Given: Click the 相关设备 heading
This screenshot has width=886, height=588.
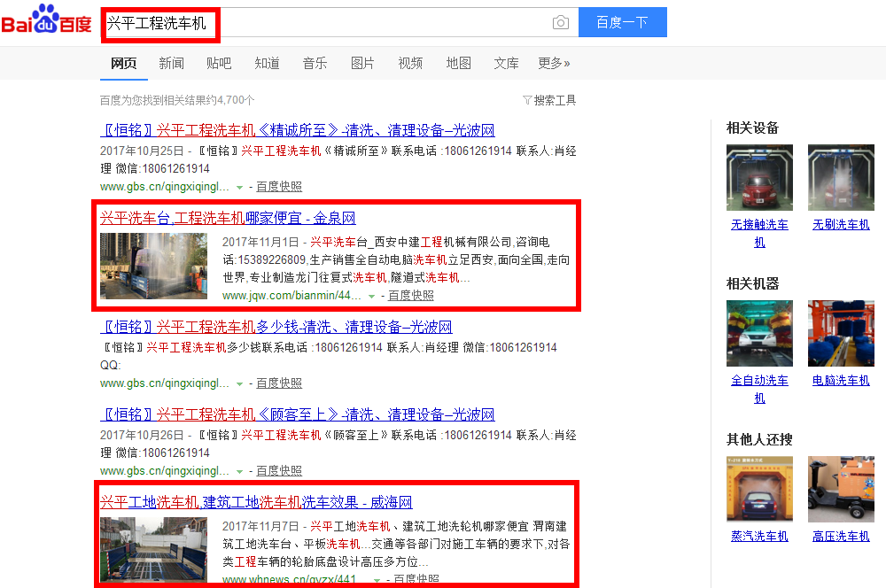Looking at the screenshot, I should (x=752, y=128).
